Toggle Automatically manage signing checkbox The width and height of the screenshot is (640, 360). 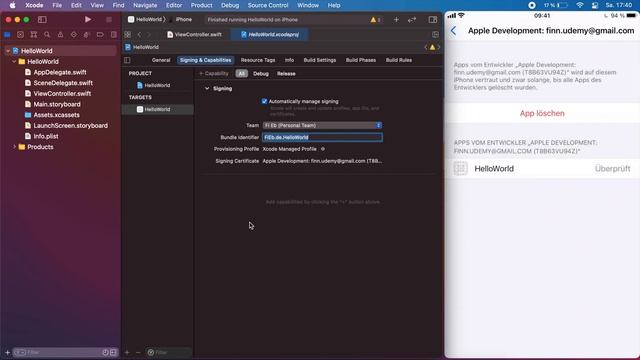pyautogui.click(x=264, y=101)
